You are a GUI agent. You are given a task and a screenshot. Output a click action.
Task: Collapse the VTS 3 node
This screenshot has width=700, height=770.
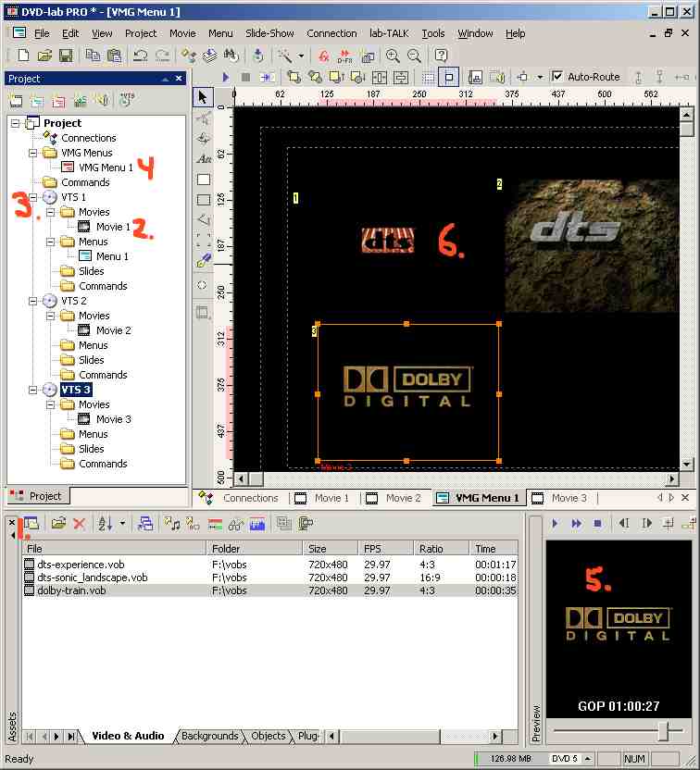(33, 390)
